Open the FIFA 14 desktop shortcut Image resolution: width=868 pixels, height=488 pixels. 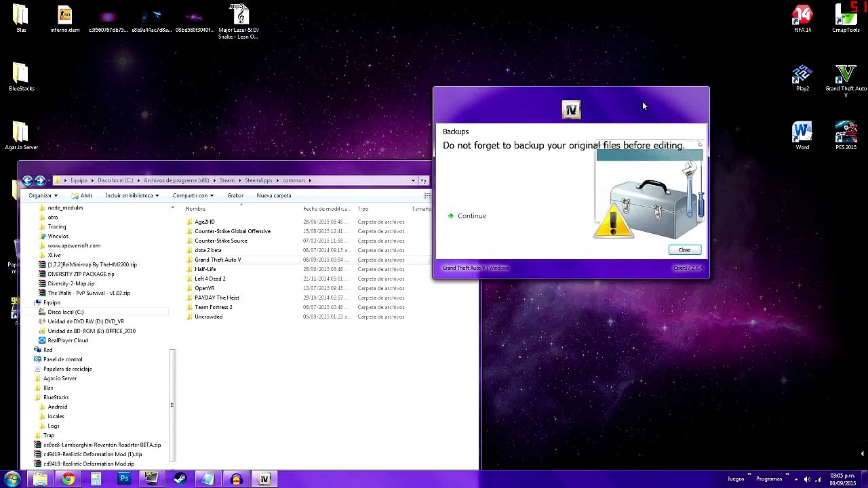coord(802,19)
